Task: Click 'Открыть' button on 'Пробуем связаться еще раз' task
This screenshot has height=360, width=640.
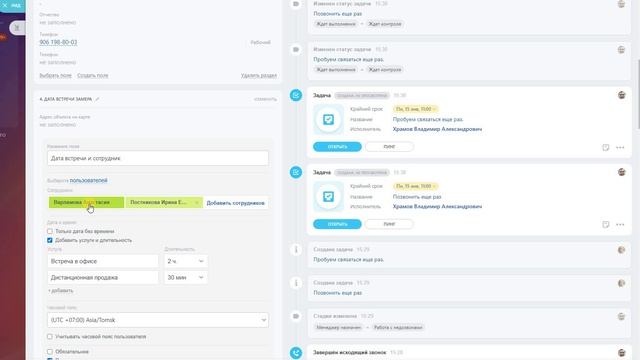Action: [x=337, y=147]
